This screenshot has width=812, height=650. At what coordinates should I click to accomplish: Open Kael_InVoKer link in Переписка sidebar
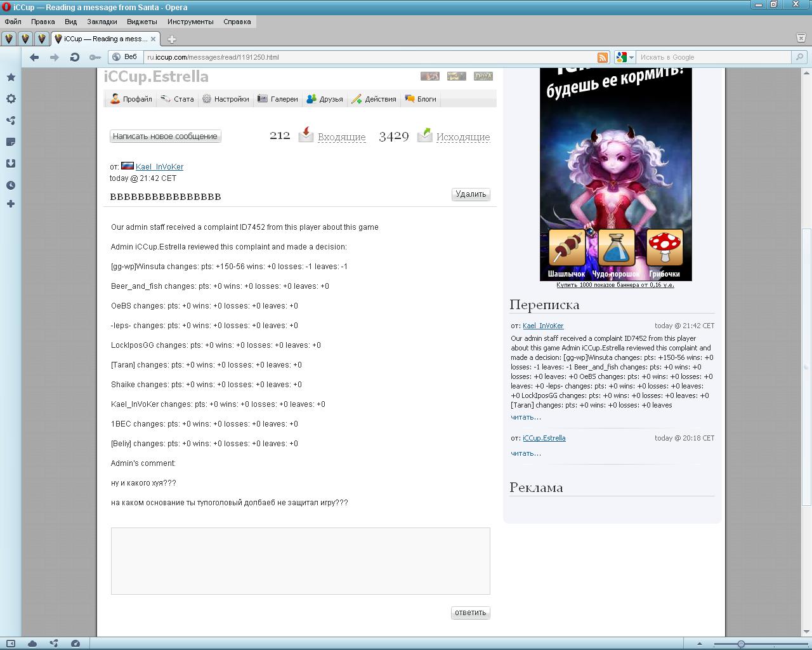(543, 326)
